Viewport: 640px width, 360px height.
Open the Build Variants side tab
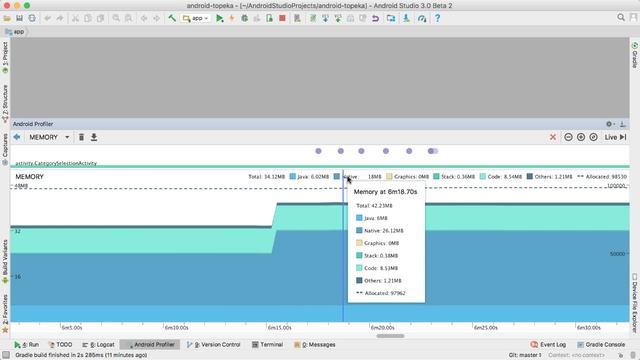tap(5, 261)
